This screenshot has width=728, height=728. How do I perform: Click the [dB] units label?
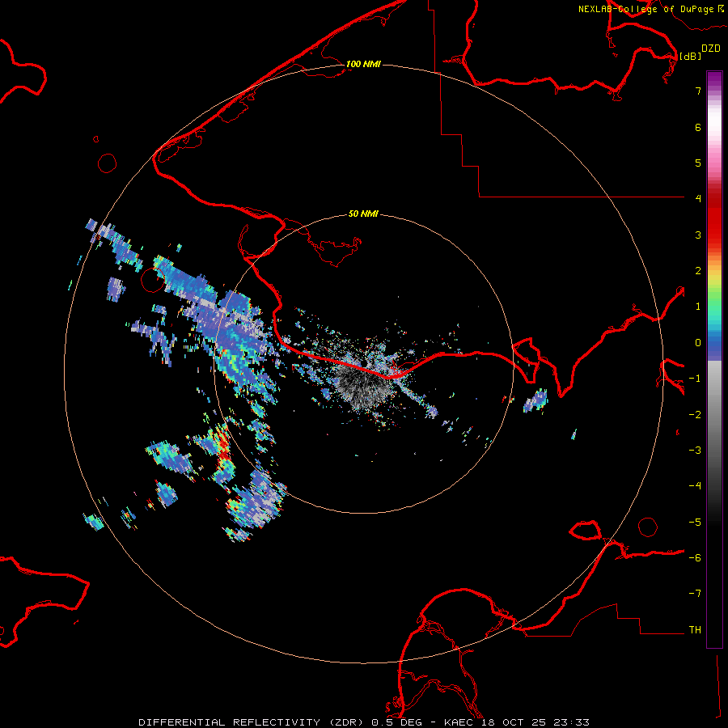click(691, 56)
